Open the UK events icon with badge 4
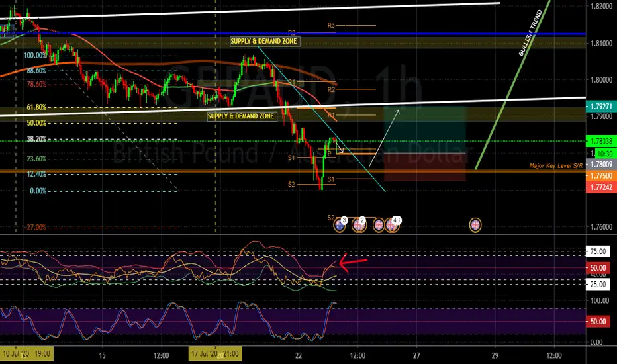The height and width of the screenshot is (364, 617). coord(392,225)
